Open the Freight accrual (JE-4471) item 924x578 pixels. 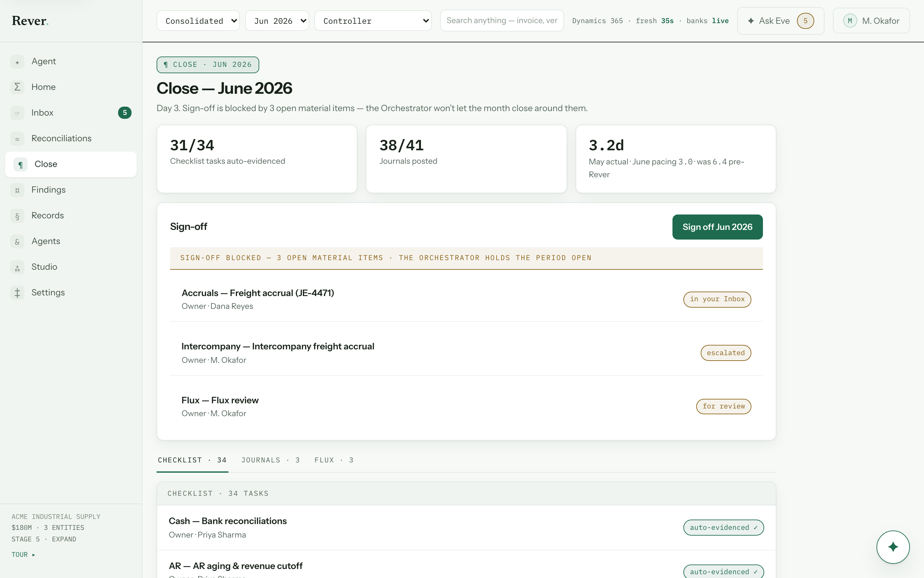[466, 299]
